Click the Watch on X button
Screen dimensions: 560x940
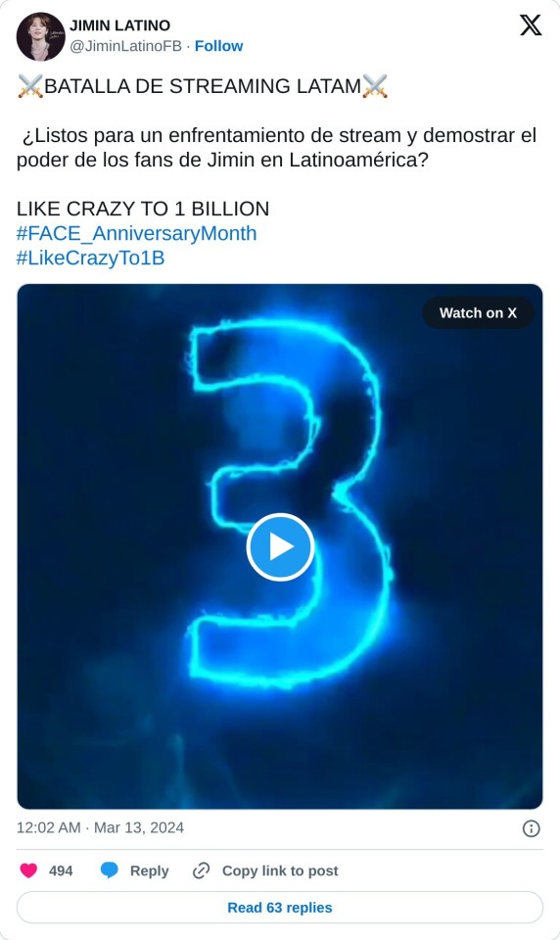point(478,313)
